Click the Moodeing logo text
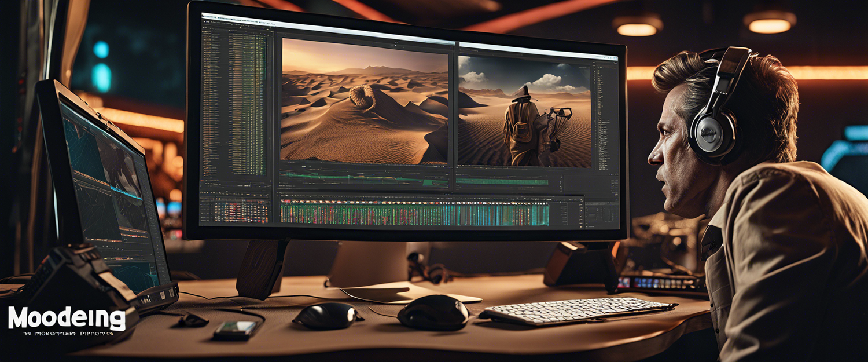868x362 pixels. pos(67,319)
